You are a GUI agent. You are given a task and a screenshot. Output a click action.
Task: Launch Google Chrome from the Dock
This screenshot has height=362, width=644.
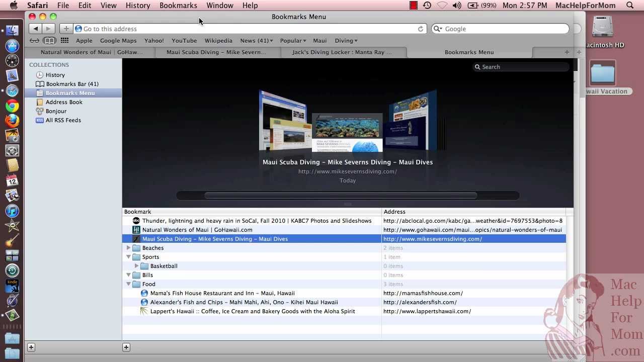click(12, 106)
